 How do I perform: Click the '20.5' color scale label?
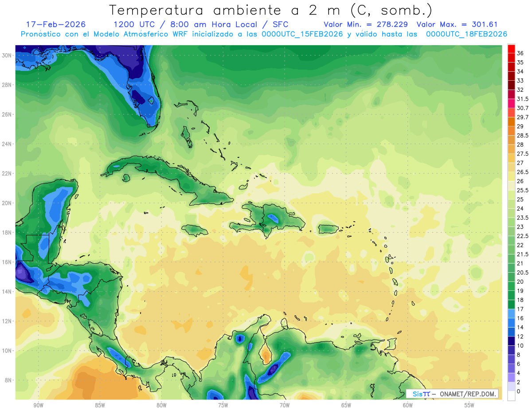523,272
